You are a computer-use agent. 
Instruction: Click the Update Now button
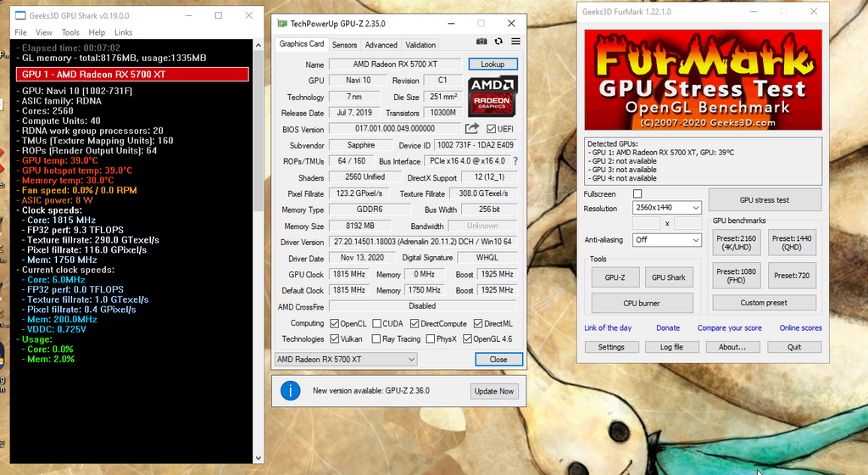(x=494, y=391)
